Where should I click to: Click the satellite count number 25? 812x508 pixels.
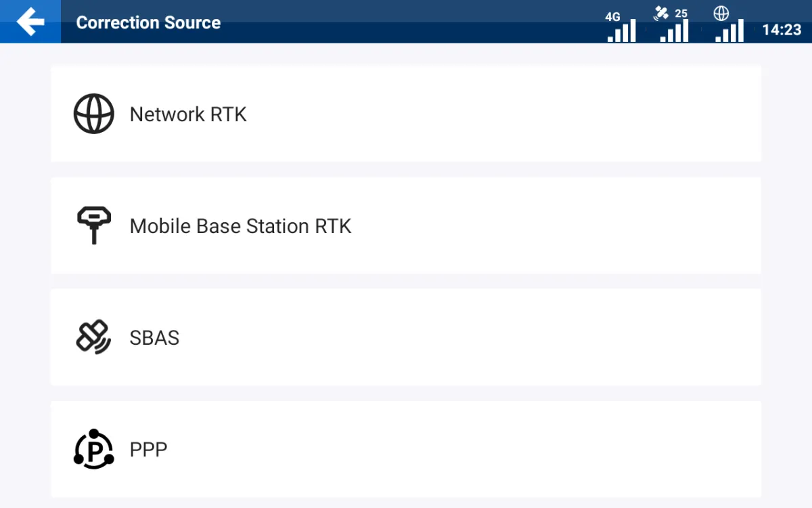[681, 14]
